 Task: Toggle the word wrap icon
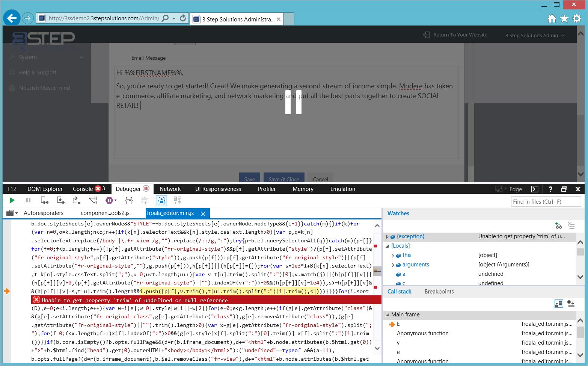point(145,200)
